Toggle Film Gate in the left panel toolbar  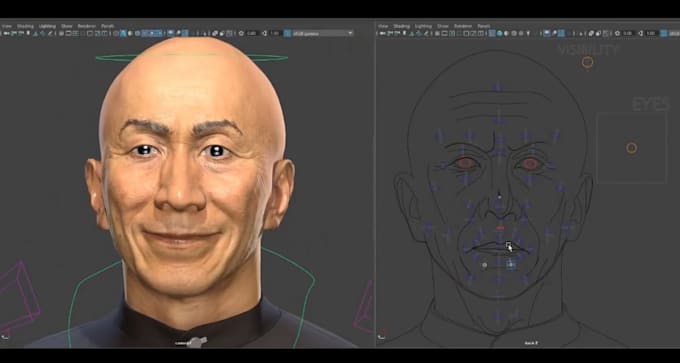(68, 33)
